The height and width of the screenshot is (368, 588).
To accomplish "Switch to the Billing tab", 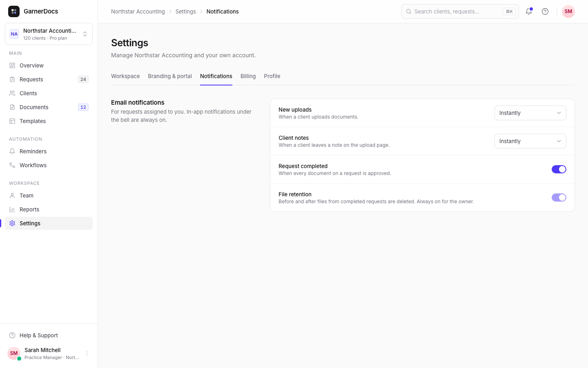I will (248, 76).
